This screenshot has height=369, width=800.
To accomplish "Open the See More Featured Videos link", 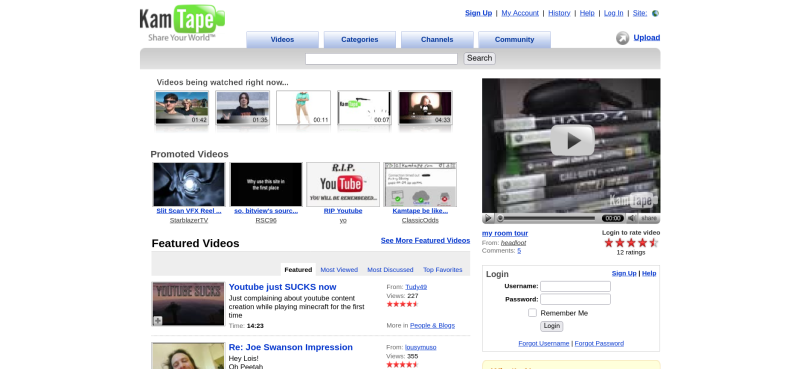I will coord(426,240).
